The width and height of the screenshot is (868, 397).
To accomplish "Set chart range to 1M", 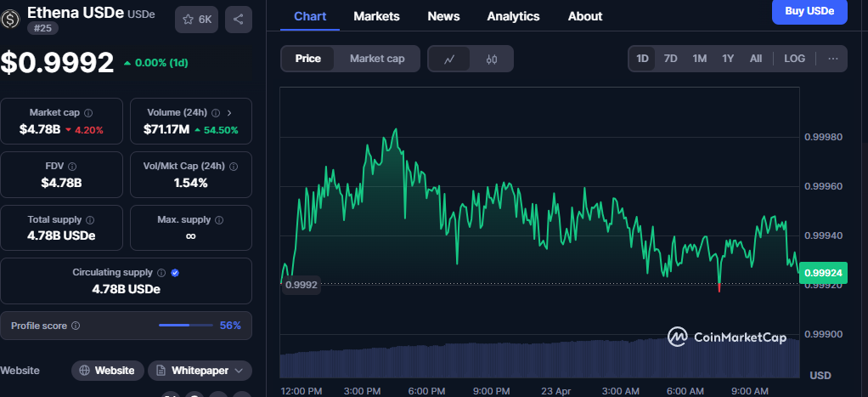I will click(700, 59).
